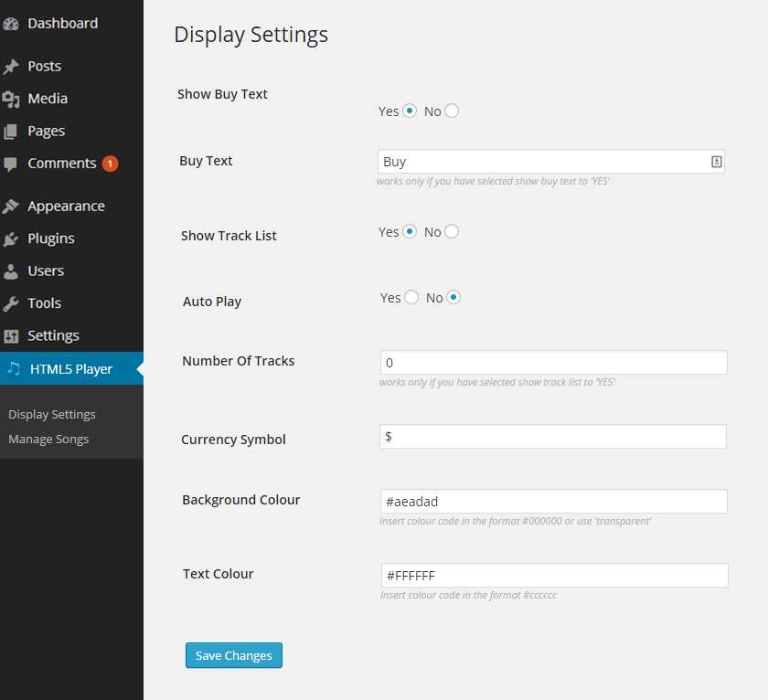Click the Save Changes button
Image resolution: width=768 pixels, height=700 pixels.
[x=234, y=655]
